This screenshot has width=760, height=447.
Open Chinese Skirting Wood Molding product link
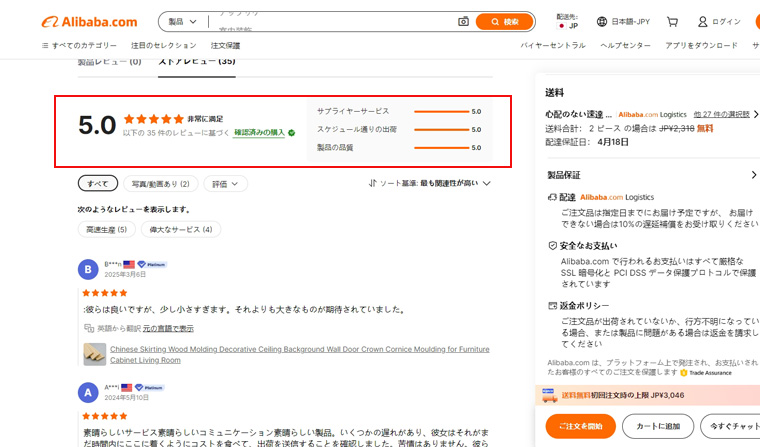click(300, 354)
